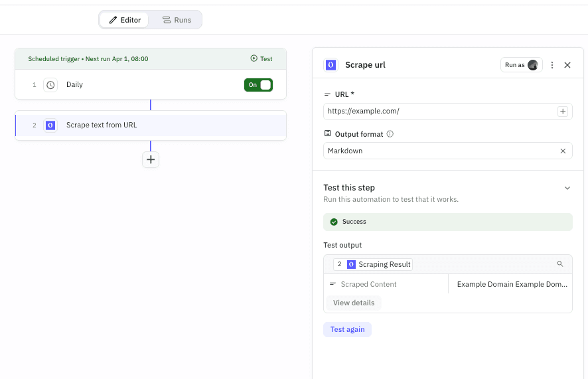Select the Daily clock icon

[x=50, y=85]
